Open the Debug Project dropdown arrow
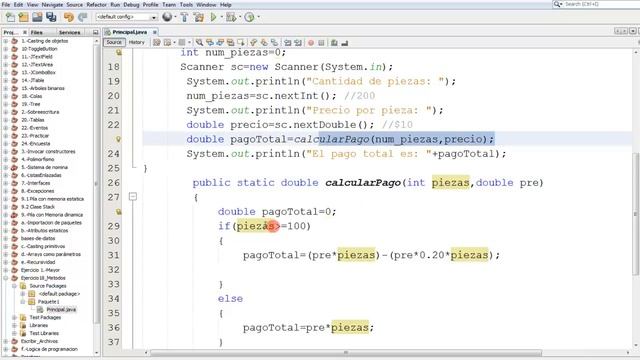This screenshot has height=360, width=640. pos(240,17)
